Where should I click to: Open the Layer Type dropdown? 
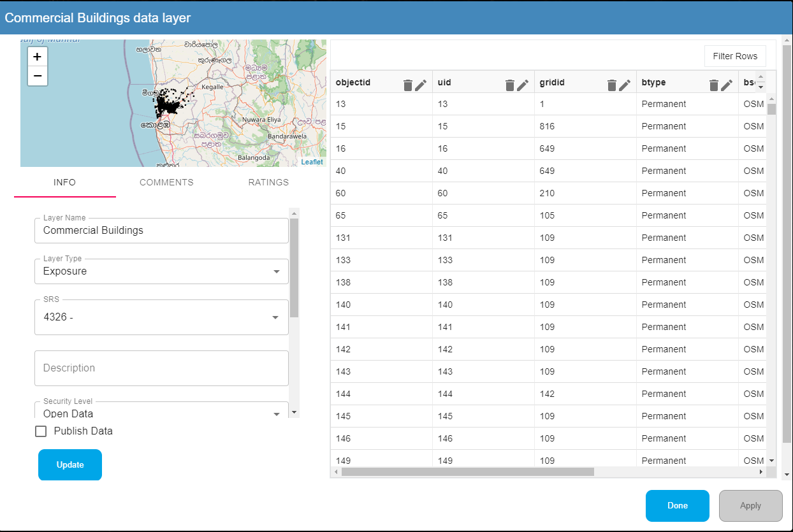pos(161,271)
